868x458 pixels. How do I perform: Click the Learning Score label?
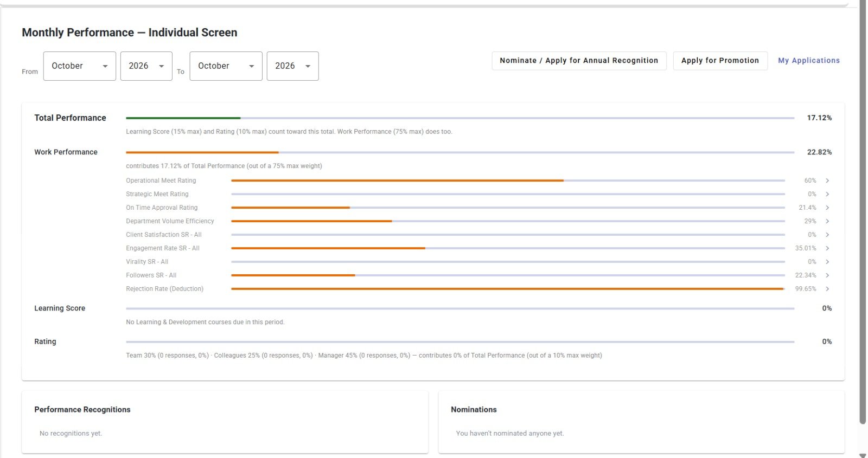[60, 308]
